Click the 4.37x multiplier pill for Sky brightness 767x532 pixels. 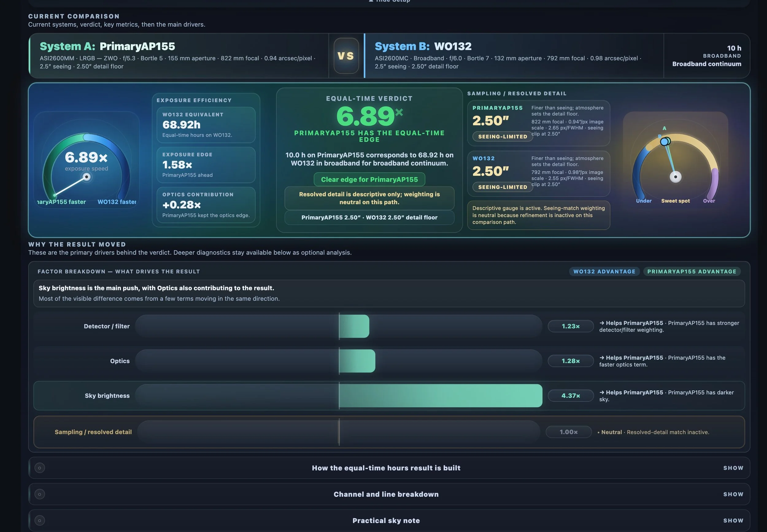570,396
